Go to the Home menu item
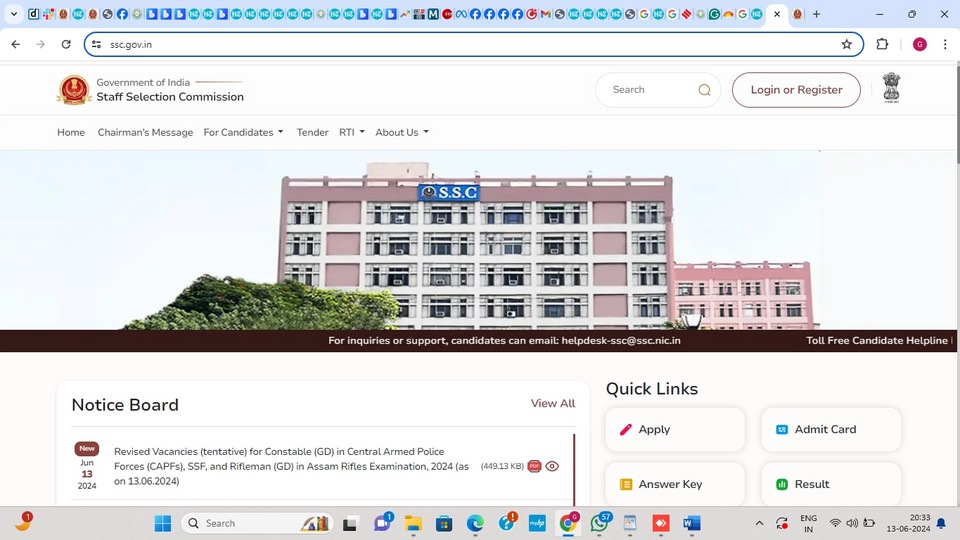Image resolution: width=960 pixels, height=540 pixels. click(x=71, y=132)
